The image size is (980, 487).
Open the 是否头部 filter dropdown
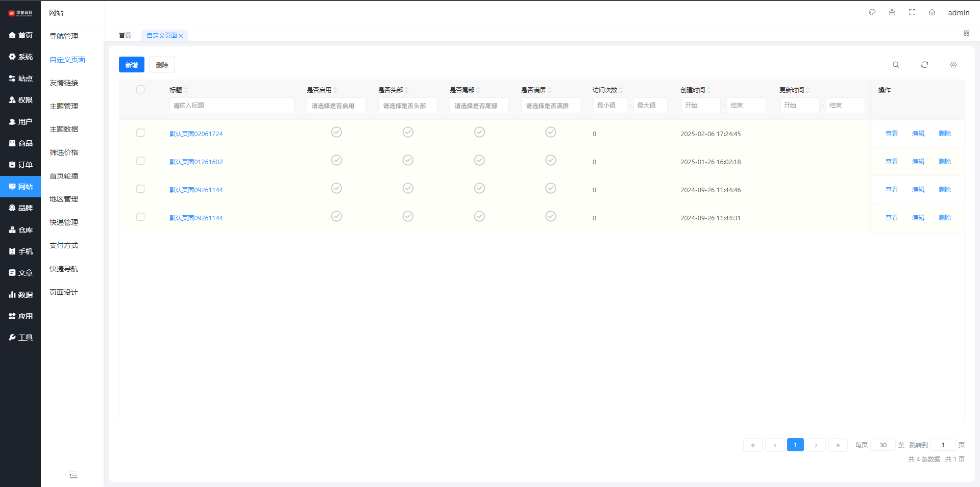click(x=407, y=106)
